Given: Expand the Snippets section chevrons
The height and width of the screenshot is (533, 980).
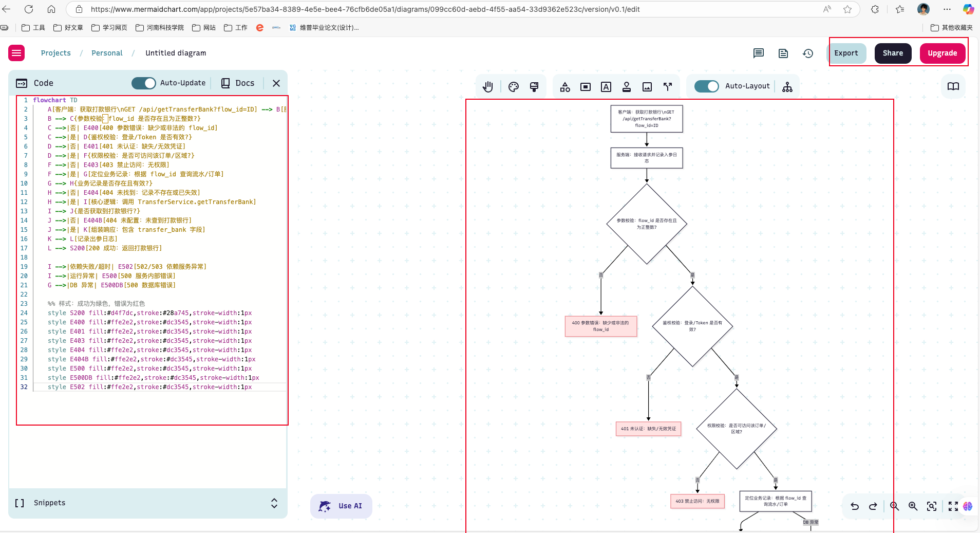Looking at the screenshot, I should pyautogui.click(x=274, y=503).
